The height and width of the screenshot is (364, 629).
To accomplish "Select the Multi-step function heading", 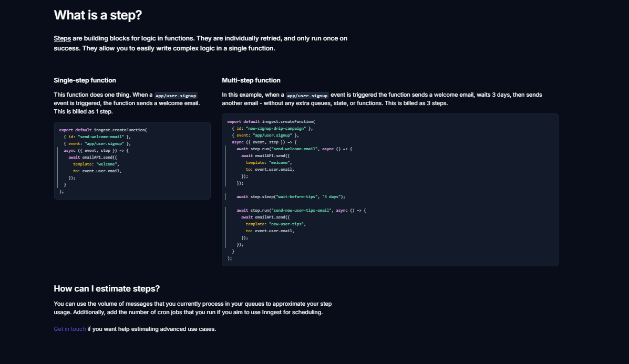I will pyautogui.click(x=251, y=80).
